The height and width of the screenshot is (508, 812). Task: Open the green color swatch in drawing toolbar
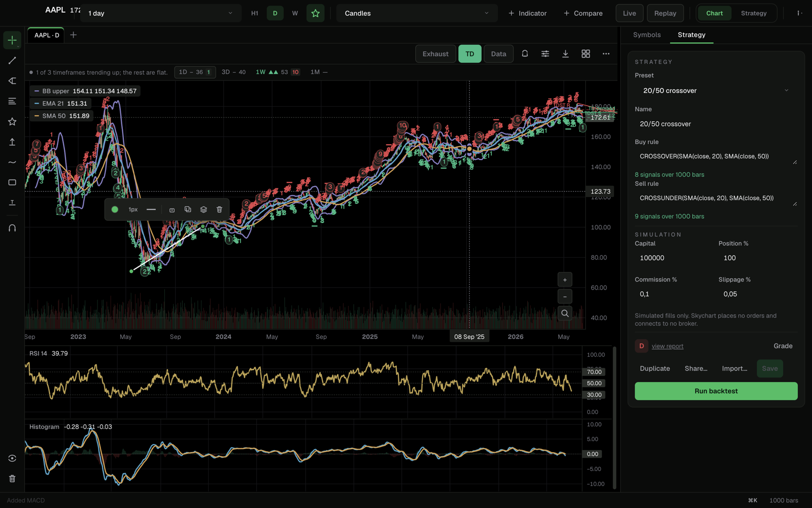[x=115, y=209]
